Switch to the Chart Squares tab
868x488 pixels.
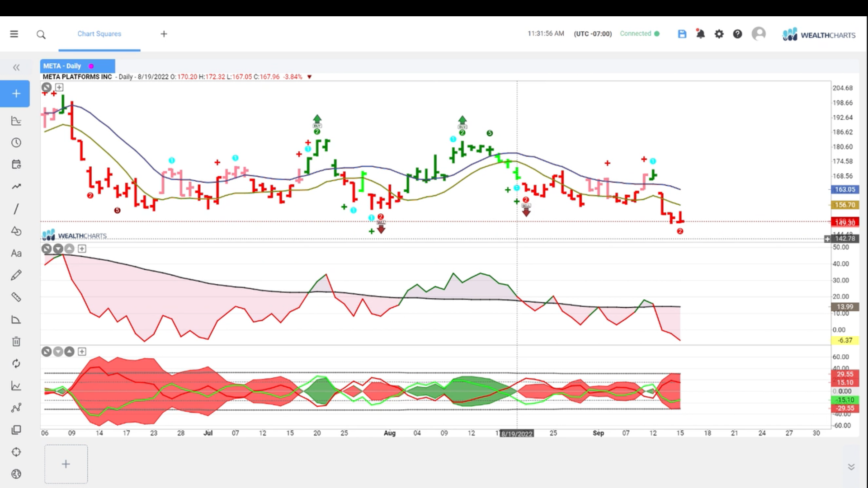click(99, 34)
